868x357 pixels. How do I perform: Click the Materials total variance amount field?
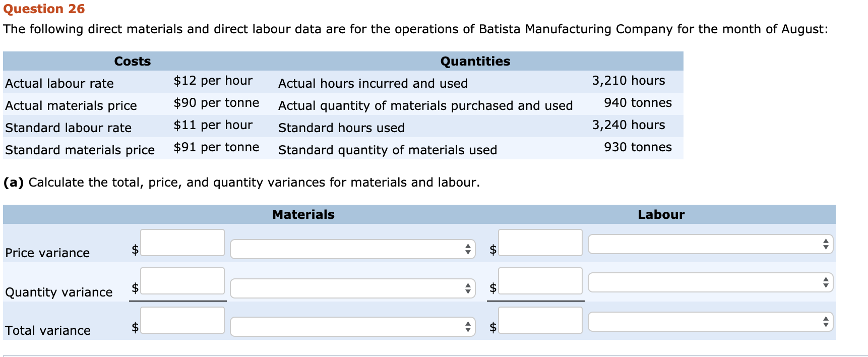182,320
